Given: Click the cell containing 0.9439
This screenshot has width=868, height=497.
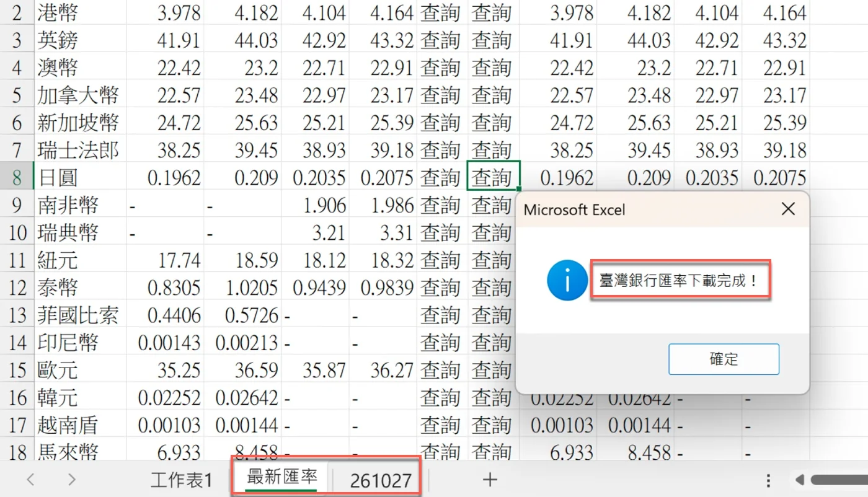Looking at the screenshot, I should point(315,287).
